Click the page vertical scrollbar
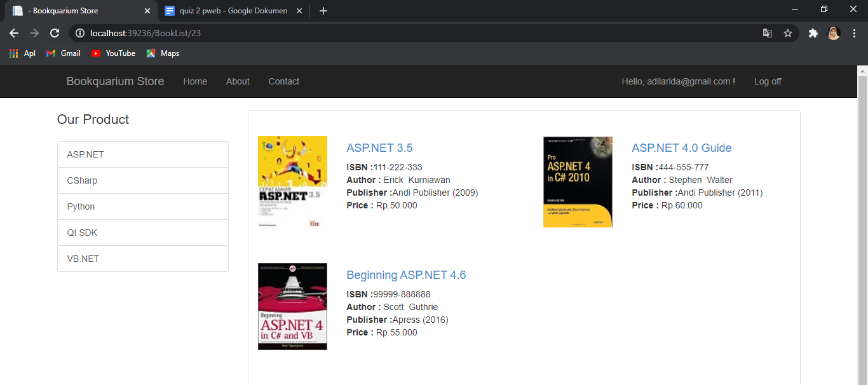The height and width of the screenshot is (385, 868). 862,229
